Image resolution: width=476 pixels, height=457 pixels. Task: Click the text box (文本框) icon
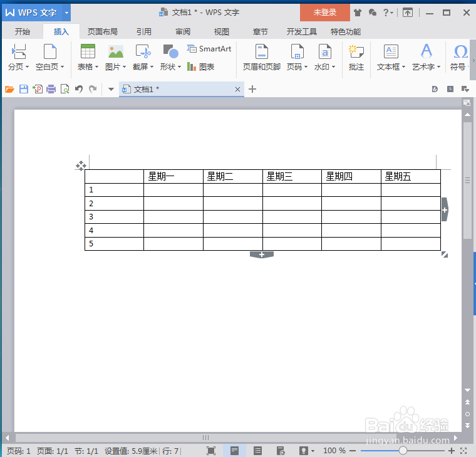click(x=391, y=51)
